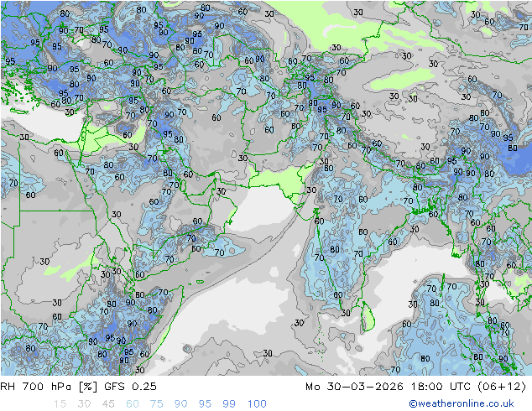The width and height of the screenshot is (532, 411).
Task: Click the 60 entry in the bottom legend
Action: pos(133,403)
